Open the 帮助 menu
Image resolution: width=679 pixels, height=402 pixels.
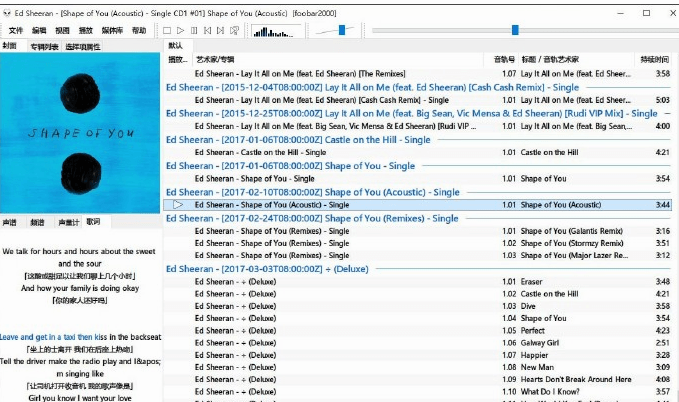pyautogui.click(x=139, y=30)
